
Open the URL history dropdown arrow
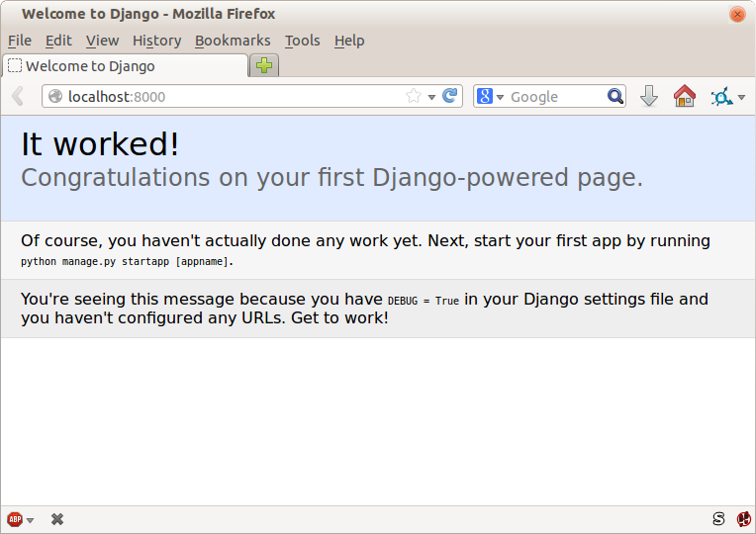pos(431,97)
